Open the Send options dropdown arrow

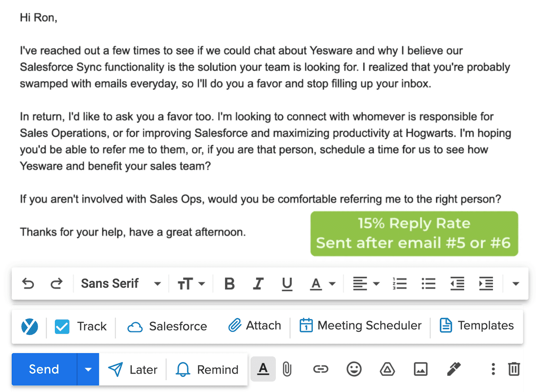click(88, 369)
